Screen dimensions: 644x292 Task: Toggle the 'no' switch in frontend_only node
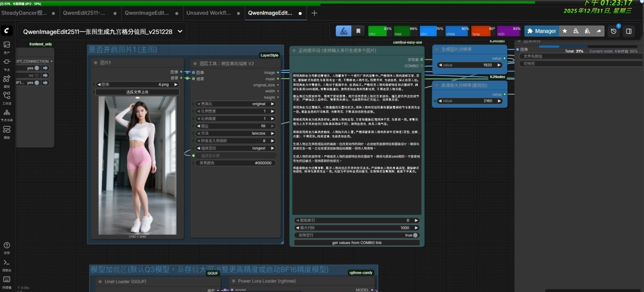pos(37,75)
